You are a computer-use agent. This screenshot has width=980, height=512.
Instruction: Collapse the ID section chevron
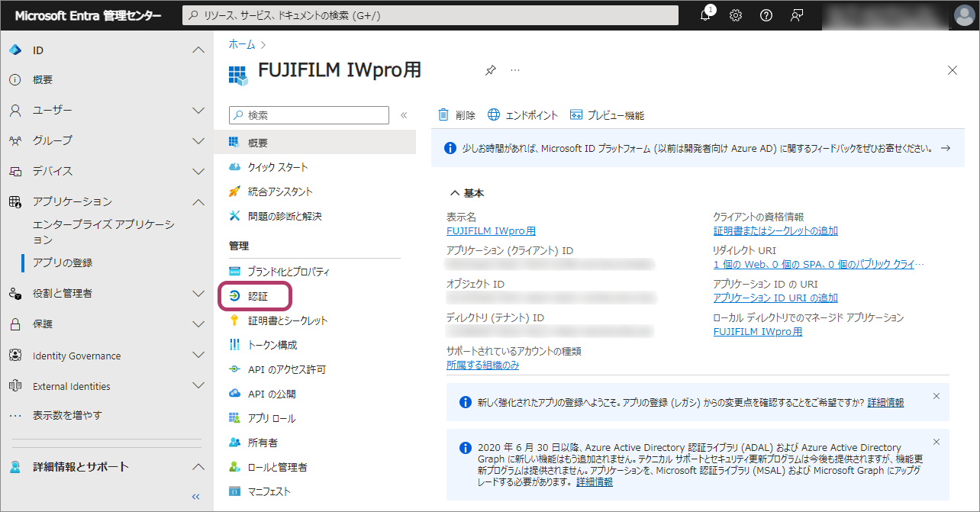click(x=198, y=50)
